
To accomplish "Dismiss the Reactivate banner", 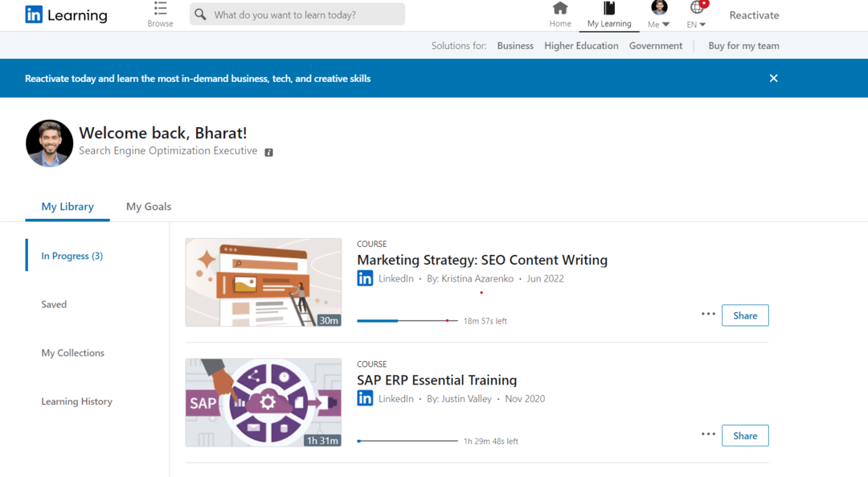I will point(773,78).
